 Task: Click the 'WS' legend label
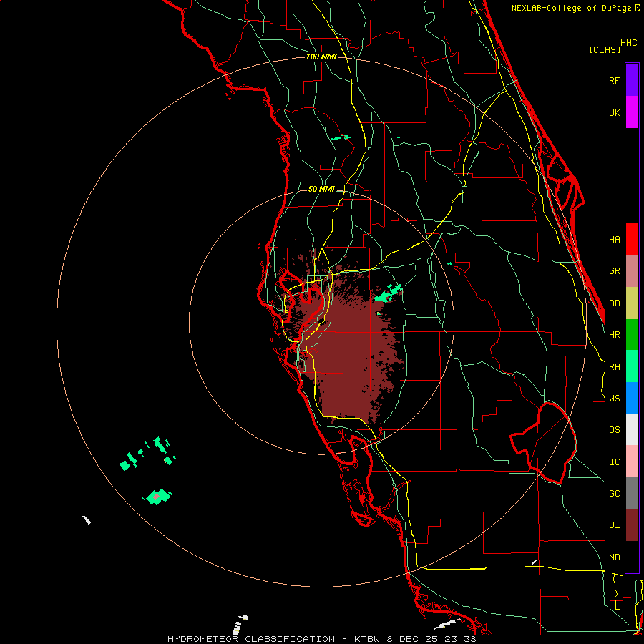[x=614, y=399]
